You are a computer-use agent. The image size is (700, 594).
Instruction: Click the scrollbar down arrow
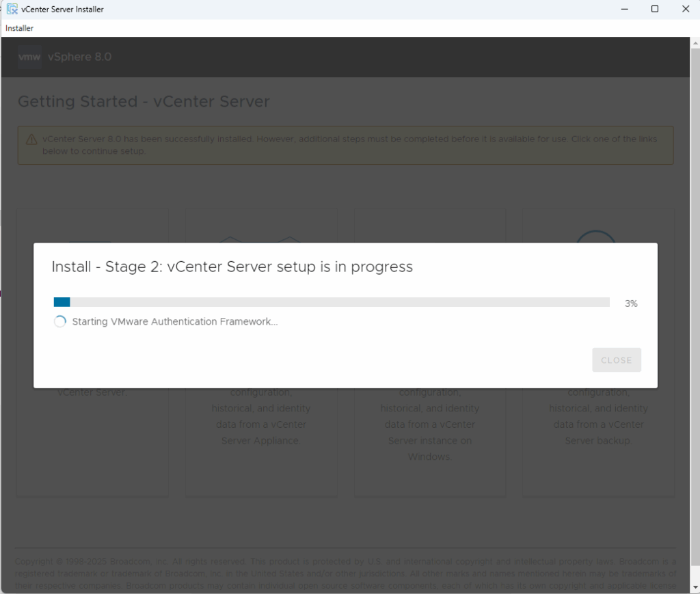[x=695, y=587]
